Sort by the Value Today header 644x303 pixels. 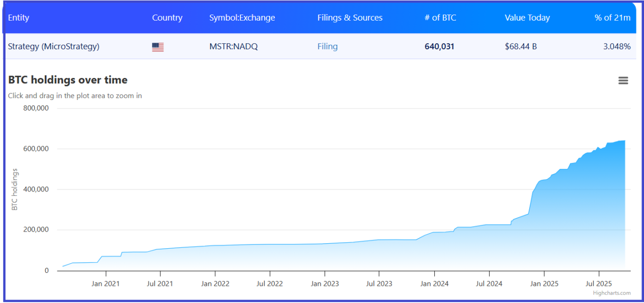click(527, 18)
